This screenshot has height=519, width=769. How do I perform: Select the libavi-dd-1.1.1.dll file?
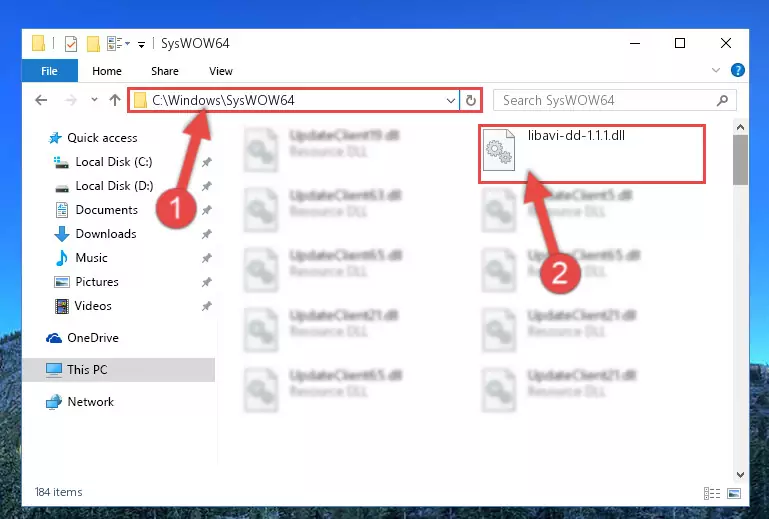[592, 154]
